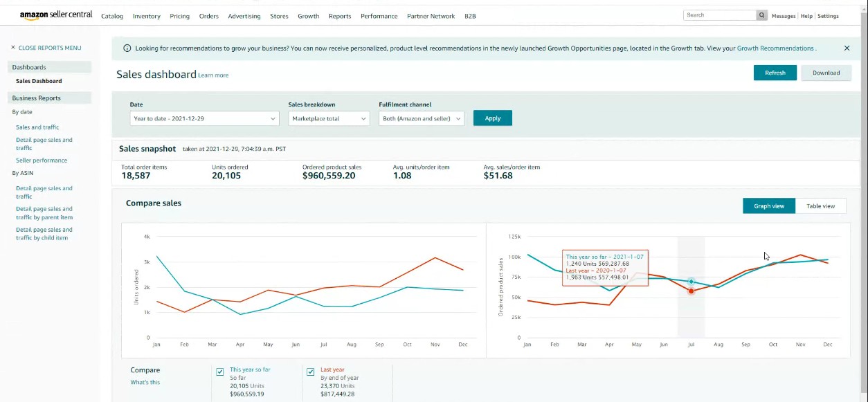Toggle the Last year checkbox
Image resolution: width=868 pixels, height=402 pixels.
[311, 372]
